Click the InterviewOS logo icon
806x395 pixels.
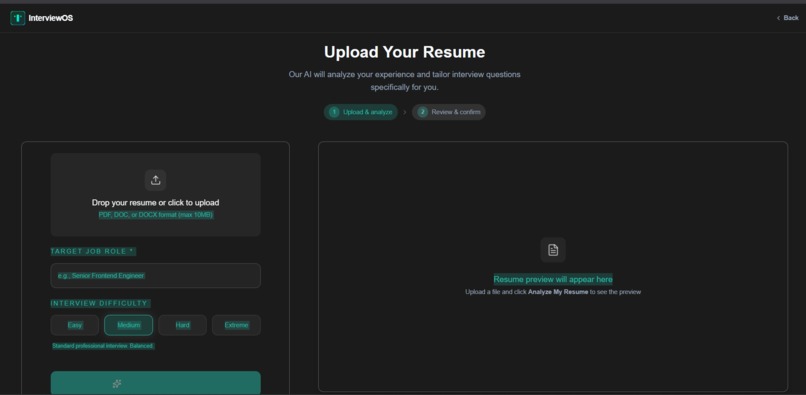17,18
